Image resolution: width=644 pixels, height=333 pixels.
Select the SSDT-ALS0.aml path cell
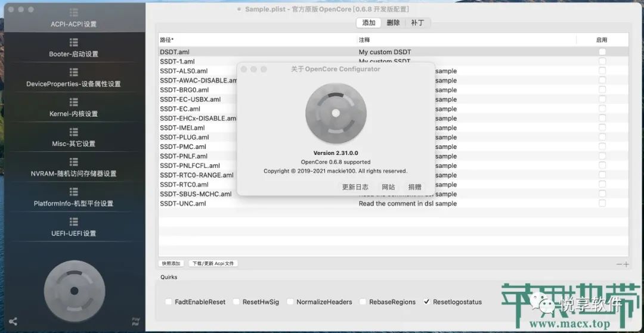click(x=184, y=71)
